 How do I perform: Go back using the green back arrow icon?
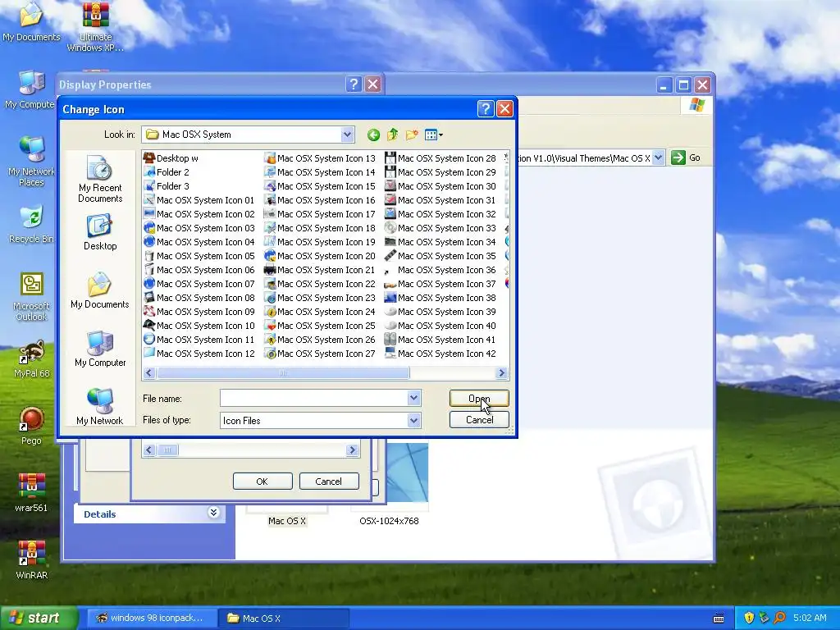coord(373,135)
